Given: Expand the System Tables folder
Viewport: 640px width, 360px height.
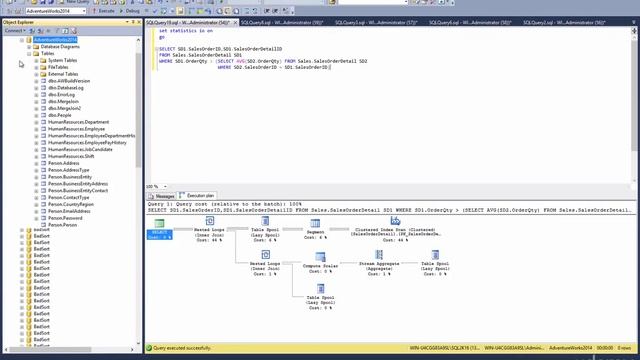Looking at the screenshot, I should [36, 60].
